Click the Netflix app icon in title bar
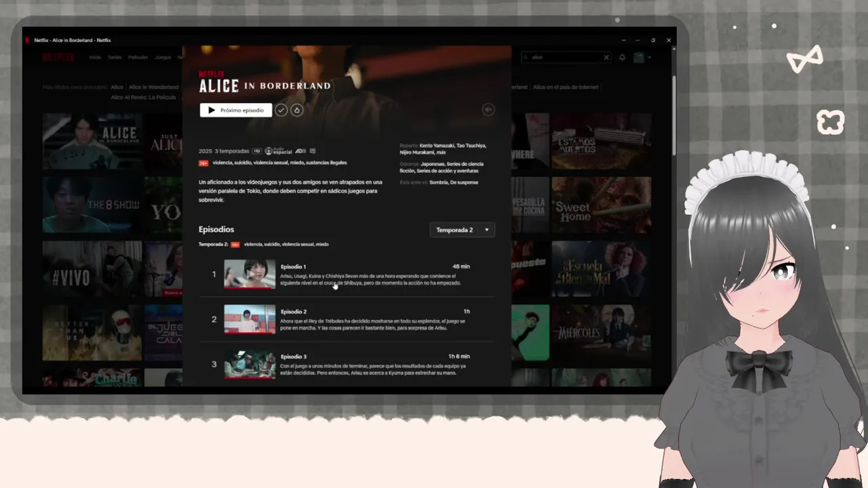 [28, 41]
